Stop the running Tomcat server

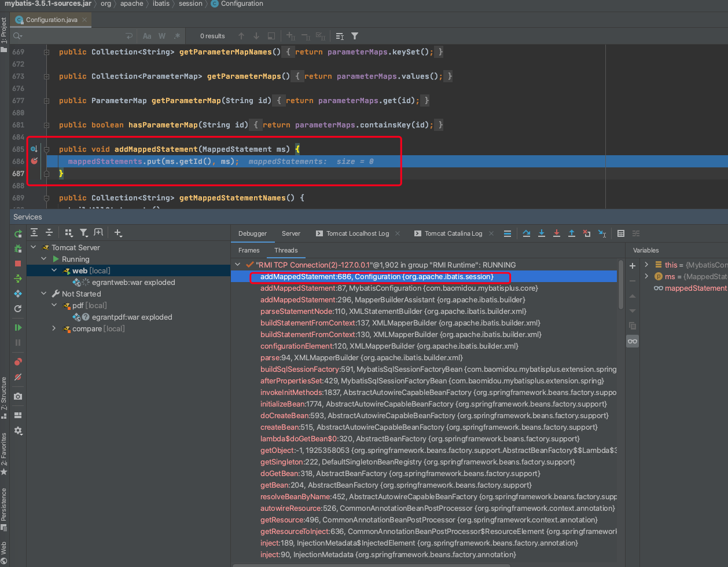18,264
